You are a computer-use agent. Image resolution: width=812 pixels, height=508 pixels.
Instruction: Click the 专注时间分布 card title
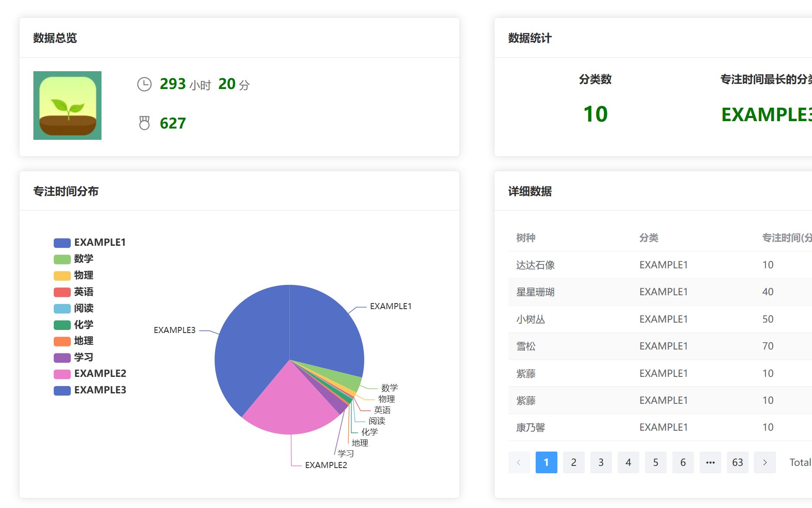click(66, 191)
